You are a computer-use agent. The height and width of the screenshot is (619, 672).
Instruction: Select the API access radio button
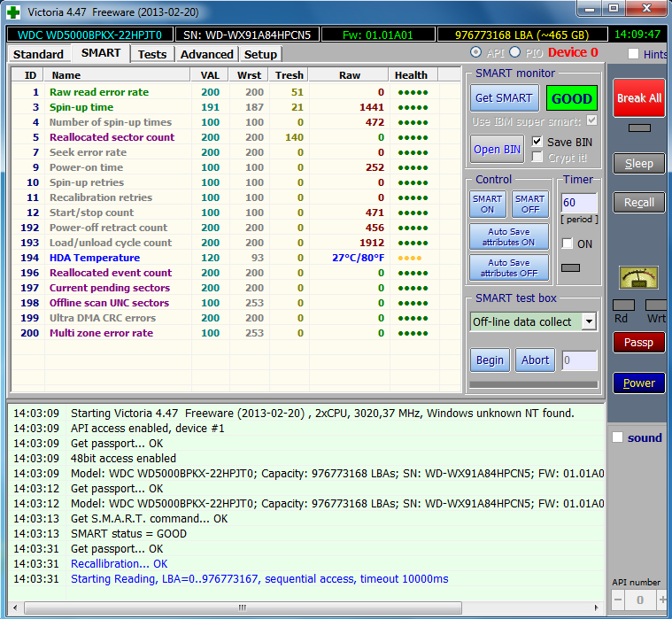(x=475, y=52)
